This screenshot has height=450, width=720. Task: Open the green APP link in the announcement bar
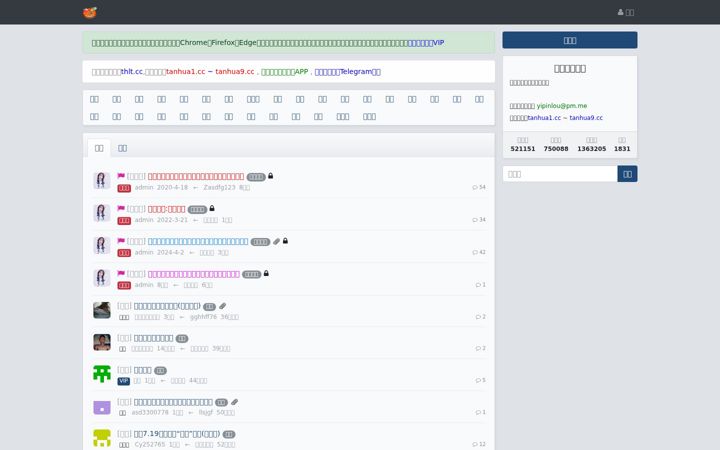pos(285,72)
